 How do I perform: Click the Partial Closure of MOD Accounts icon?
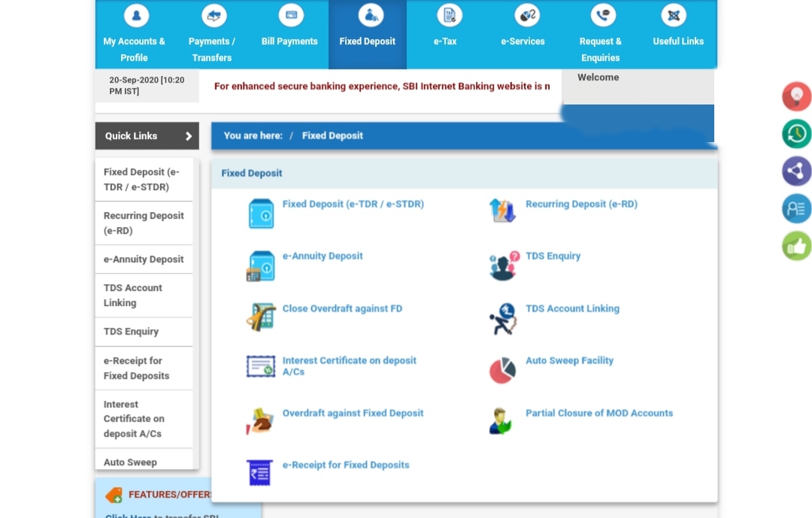[x=500, y=421]
